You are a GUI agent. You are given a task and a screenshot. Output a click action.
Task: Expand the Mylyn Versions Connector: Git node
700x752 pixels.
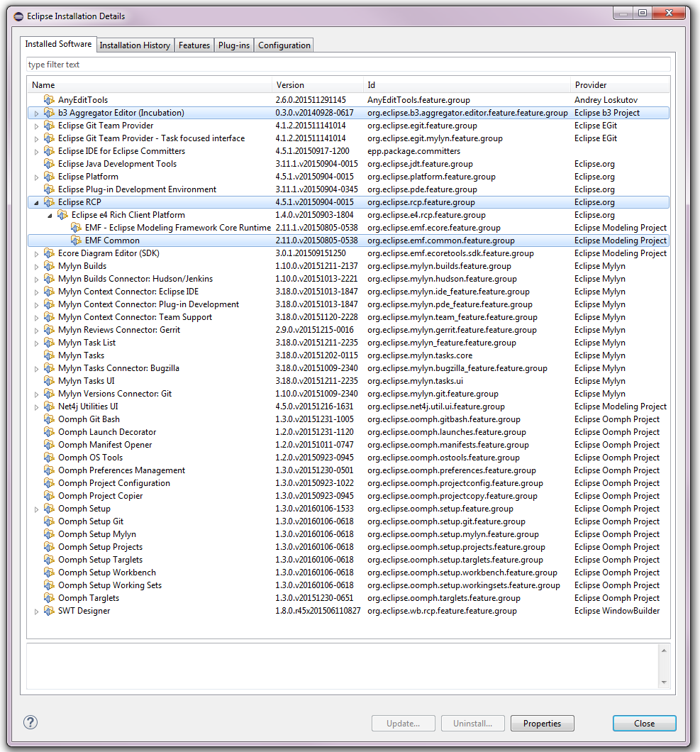pos(36,394)
